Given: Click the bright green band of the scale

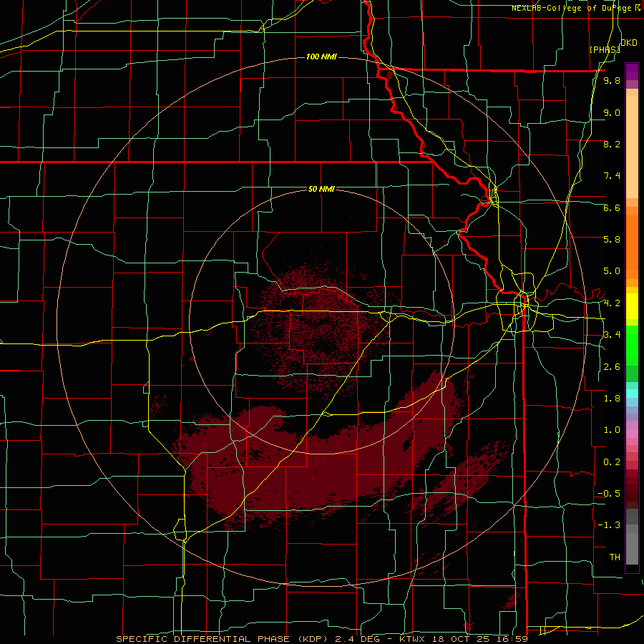Looking at the screenshot, I should pyautogui.click(x=632, y=347).
